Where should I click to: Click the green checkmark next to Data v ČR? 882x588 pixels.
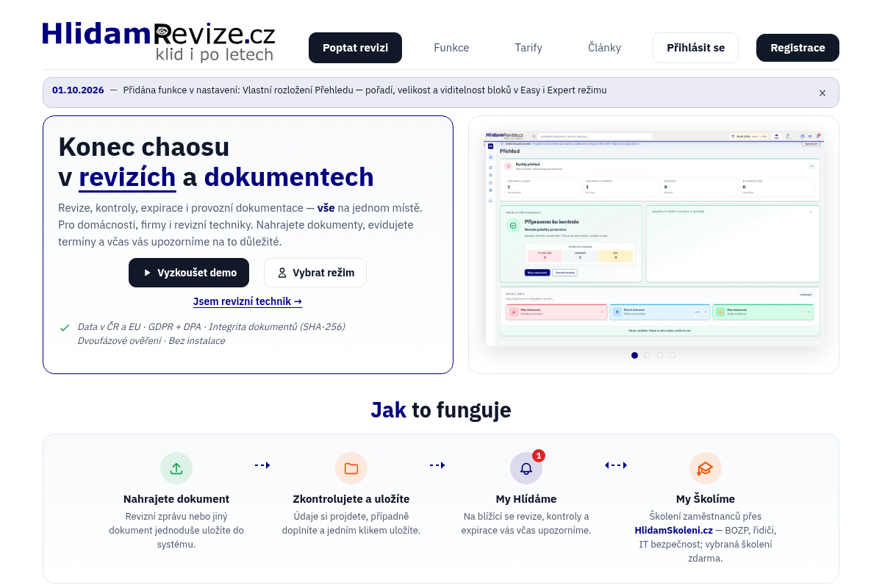pos(65,327)
